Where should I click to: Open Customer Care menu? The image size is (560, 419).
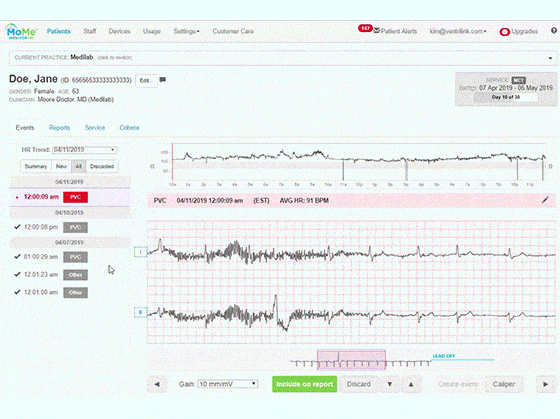click(x=233, y=31)
